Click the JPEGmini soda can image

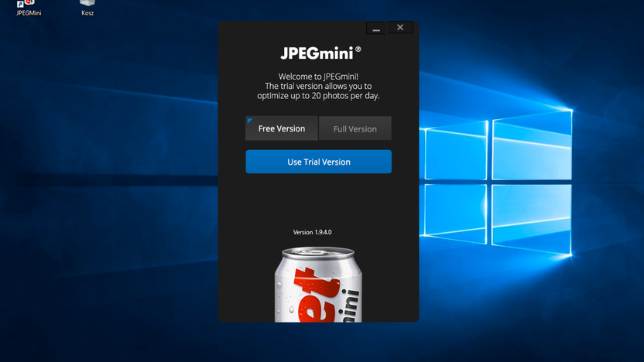point(318,285)
